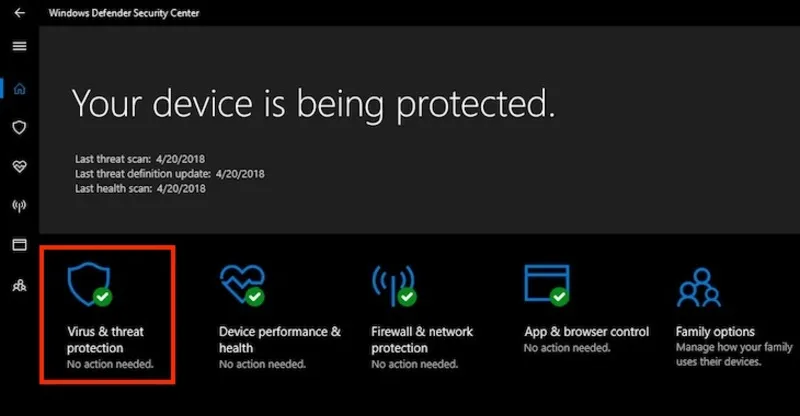Open the hamburger navigation menu
This screenshot has width=800, height=416.
[19, 46]
